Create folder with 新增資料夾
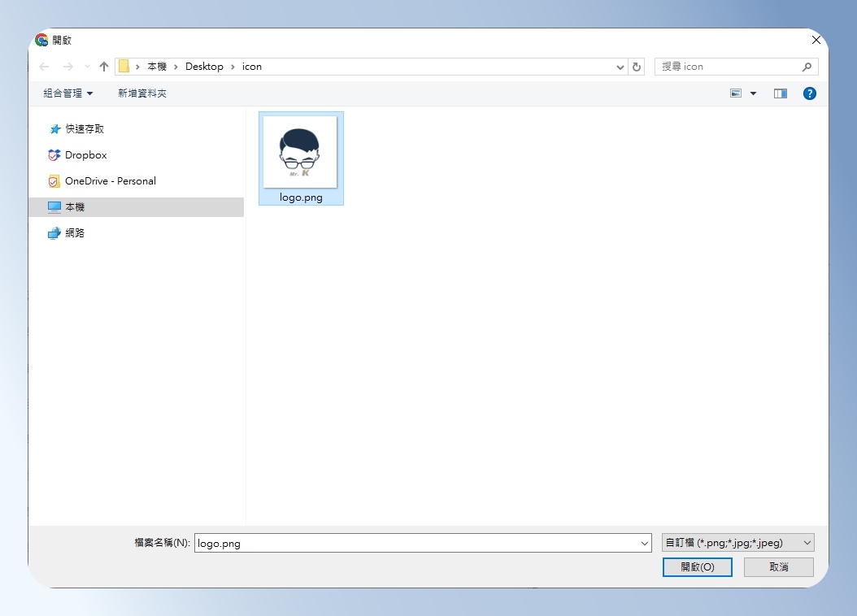 [x=142, y=93]
